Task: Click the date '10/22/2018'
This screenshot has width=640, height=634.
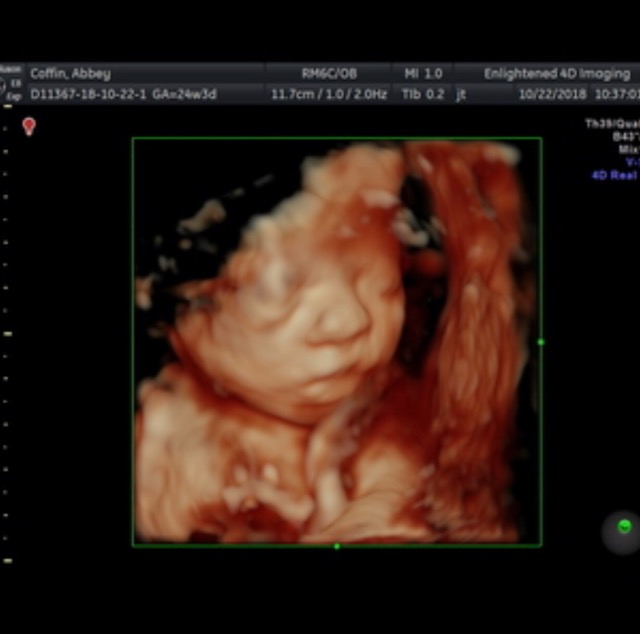Action: (553, 95)
